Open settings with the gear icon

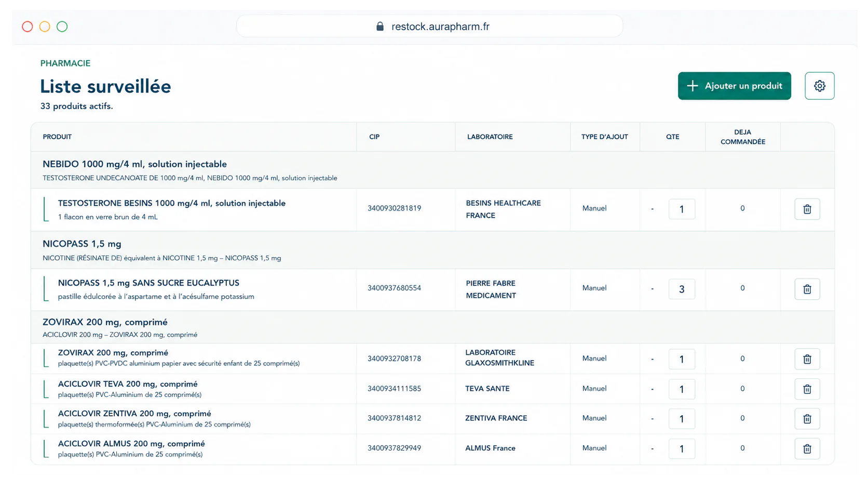(819, 86)
